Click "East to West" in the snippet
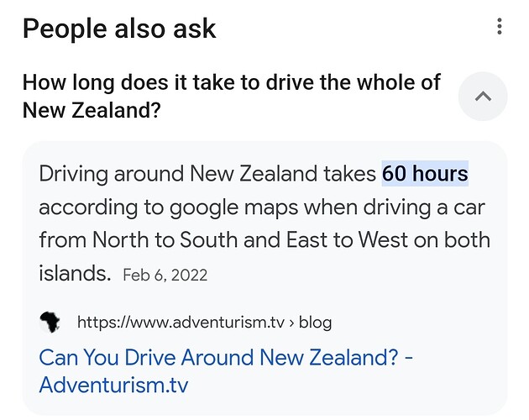This screenshot has height=420, width=529. pyautogui.click(x=347, y=239)
